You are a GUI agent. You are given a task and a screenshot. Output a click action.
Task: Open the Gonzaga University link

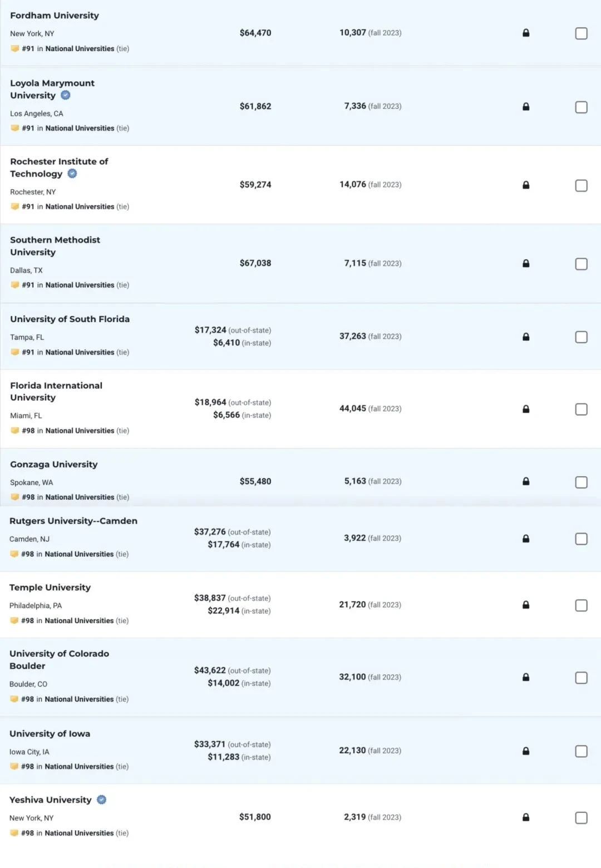[54, 464]
